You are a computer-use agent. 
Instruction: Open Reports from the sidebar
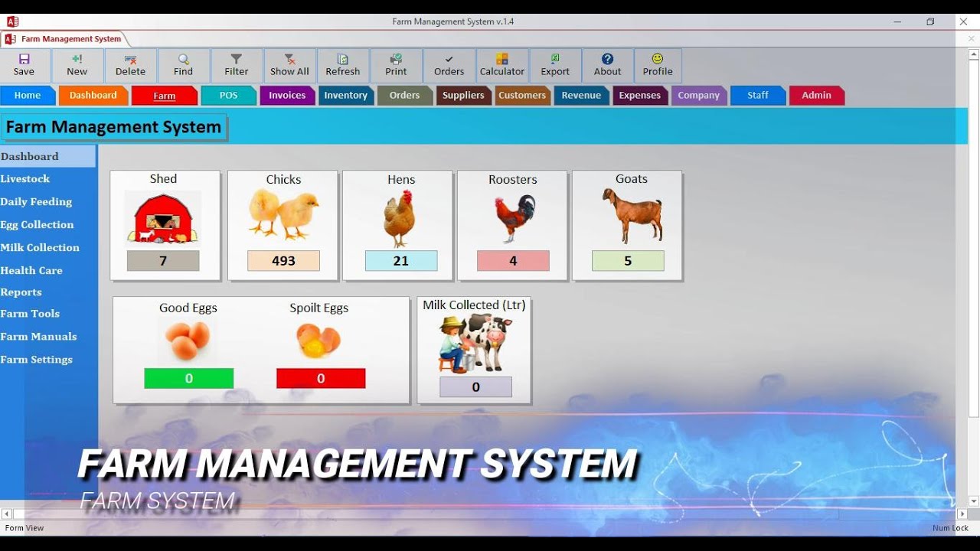click(21, 292)
